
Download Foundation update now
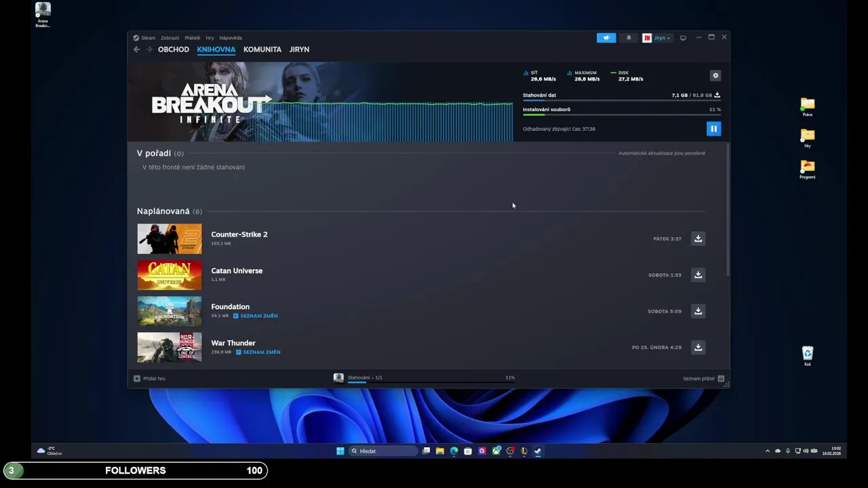click(x=698, y=311)
